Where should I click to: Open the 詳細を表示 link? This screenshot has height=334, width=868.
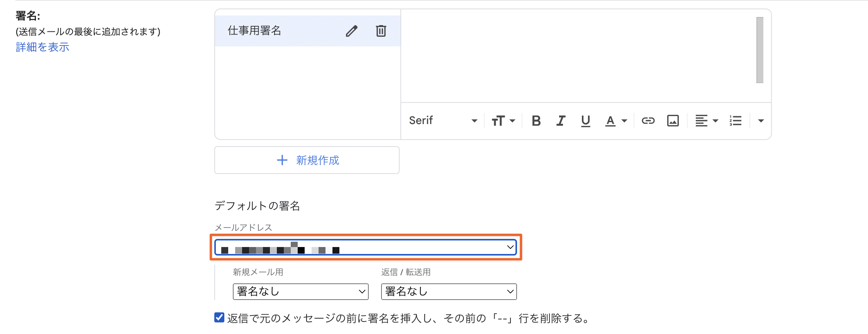tap(42, 47)
